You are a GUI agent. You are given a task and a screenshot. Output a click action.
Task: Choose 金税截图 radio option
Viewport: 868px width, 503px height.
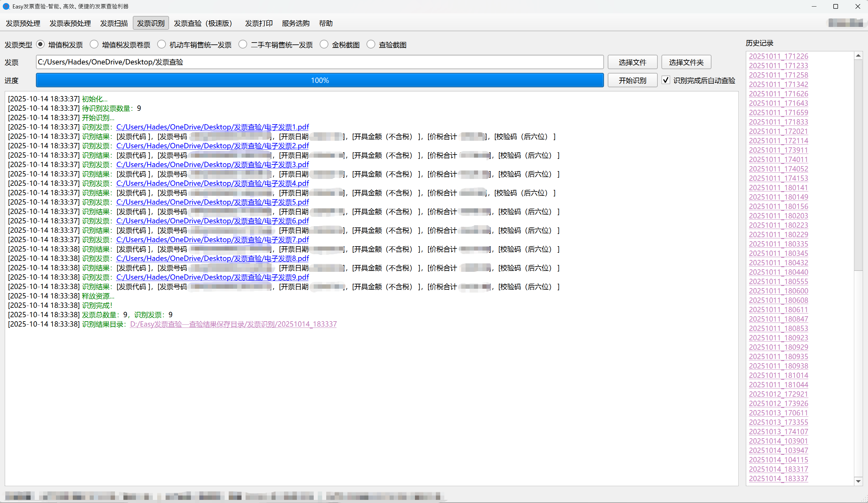click(x=324, y=44)
